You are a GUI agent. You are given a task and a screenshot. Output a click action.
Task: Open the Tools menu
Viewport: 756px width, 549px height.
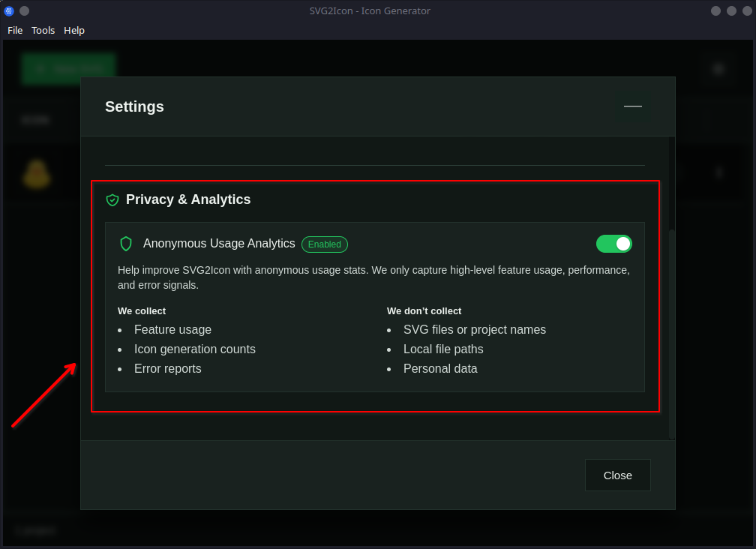click(x=43, y=30)
